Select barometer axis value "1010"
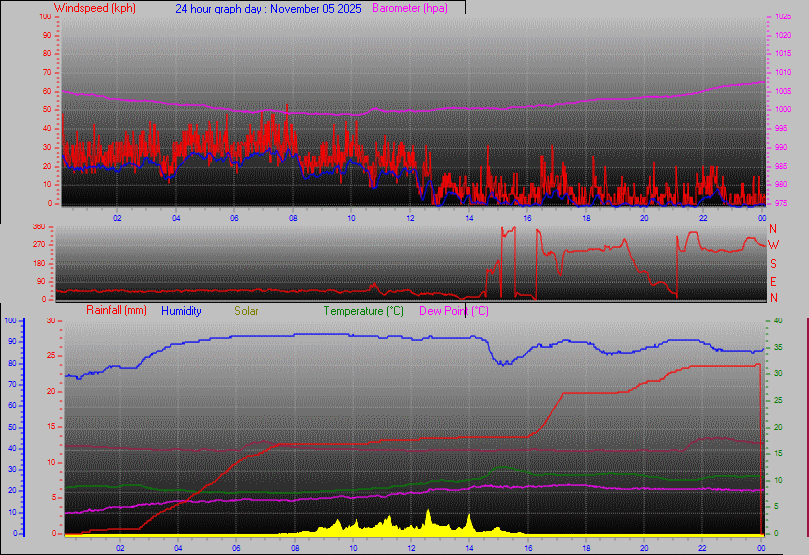 (x=783, y=73)
